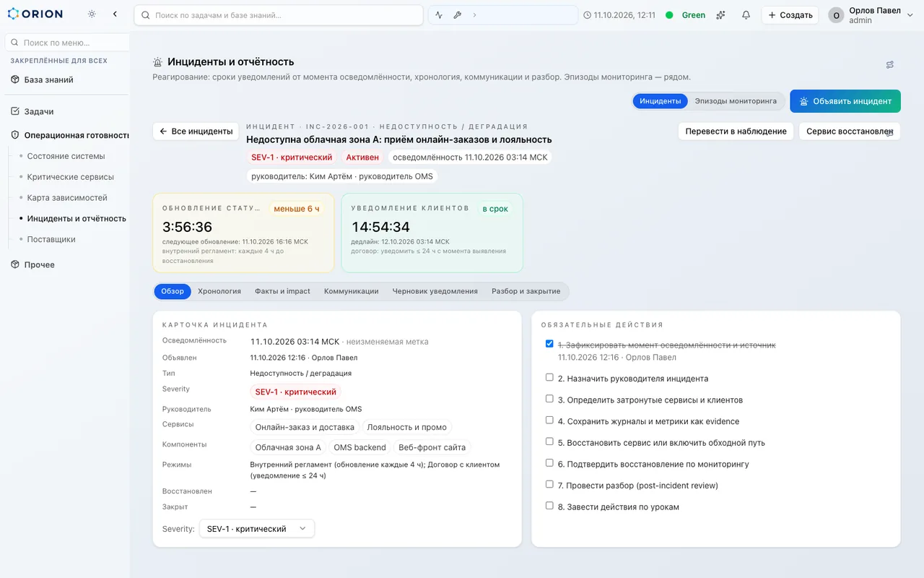Open Черновик уведомления tab
The image size is (924, 578).
435,291
